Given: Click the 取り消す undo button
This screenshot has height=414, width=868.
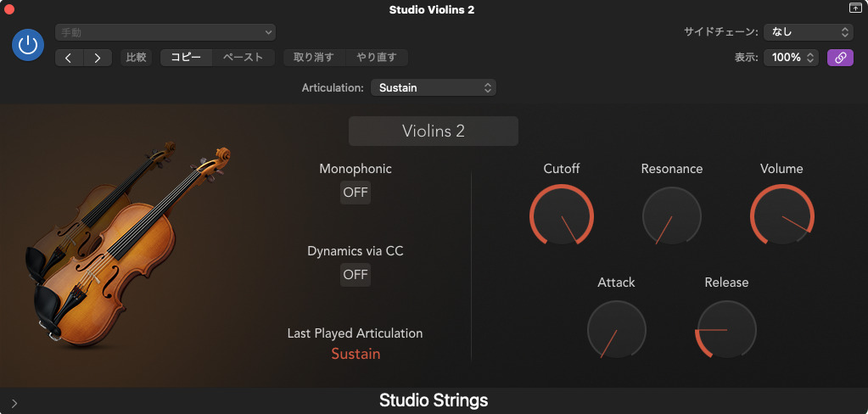Looking at the screenshot, I should pos(314,58).
